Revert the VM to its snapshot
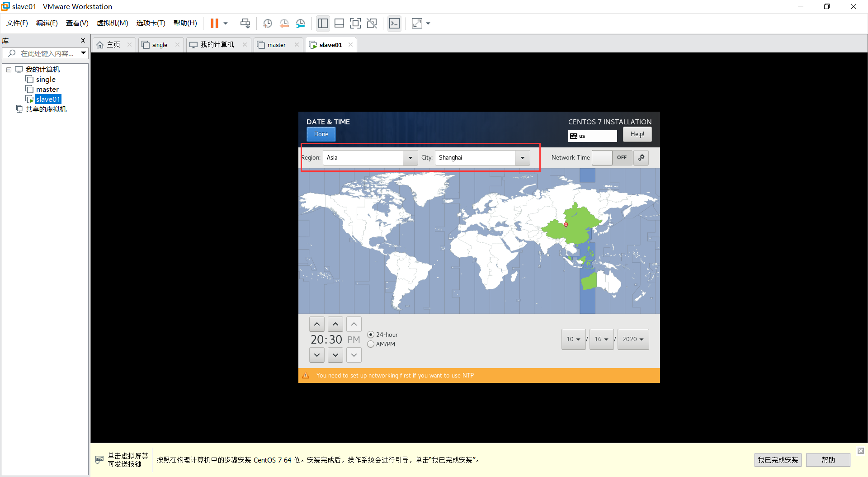This screenshot has width=868, height=477. click(284, 23)
